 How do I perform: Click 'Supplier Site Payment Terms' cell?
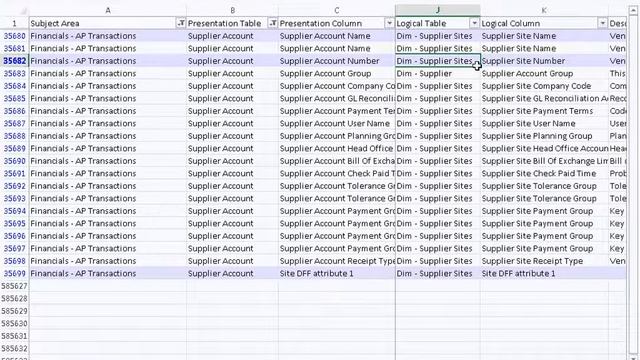(544, 111)
